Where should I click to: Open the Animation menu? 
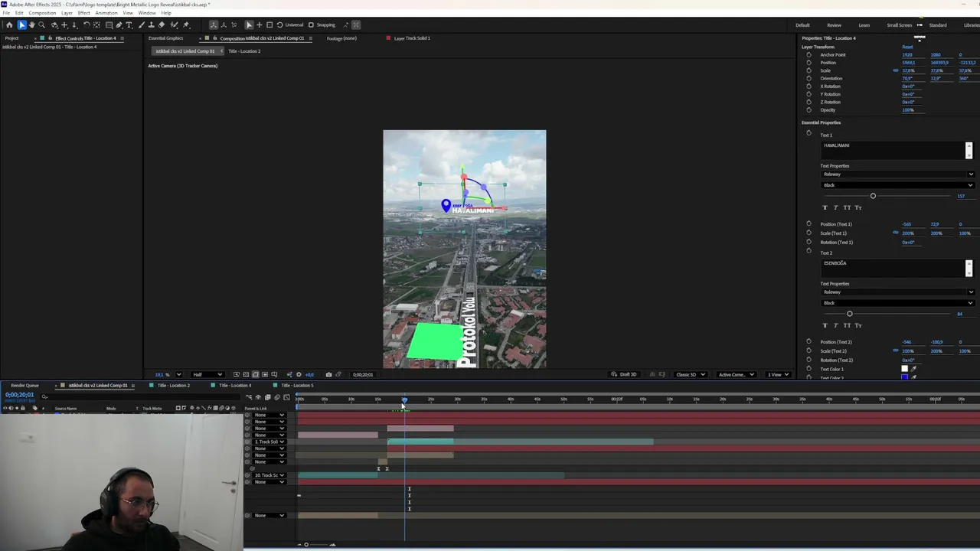pos(106,13)
